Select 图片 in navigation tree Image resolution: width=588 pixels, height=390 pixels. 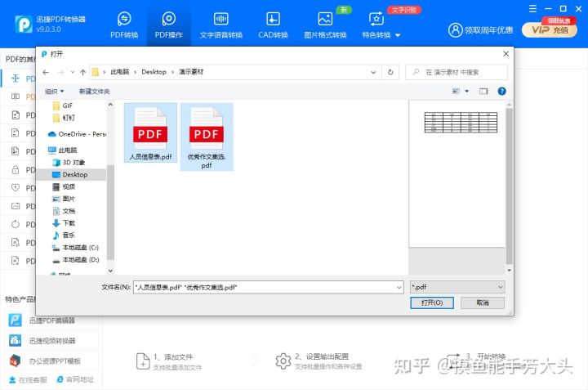coord(64,199)
